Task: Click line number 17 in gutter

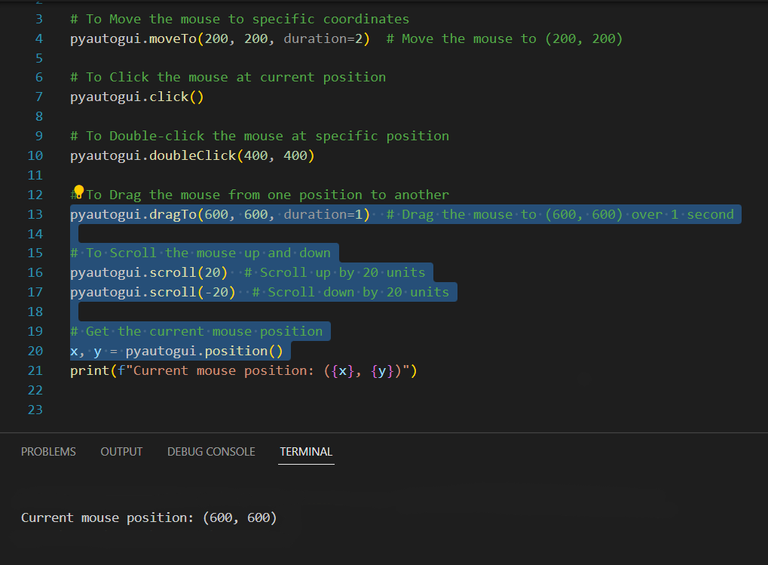Action: click(35, 292)
